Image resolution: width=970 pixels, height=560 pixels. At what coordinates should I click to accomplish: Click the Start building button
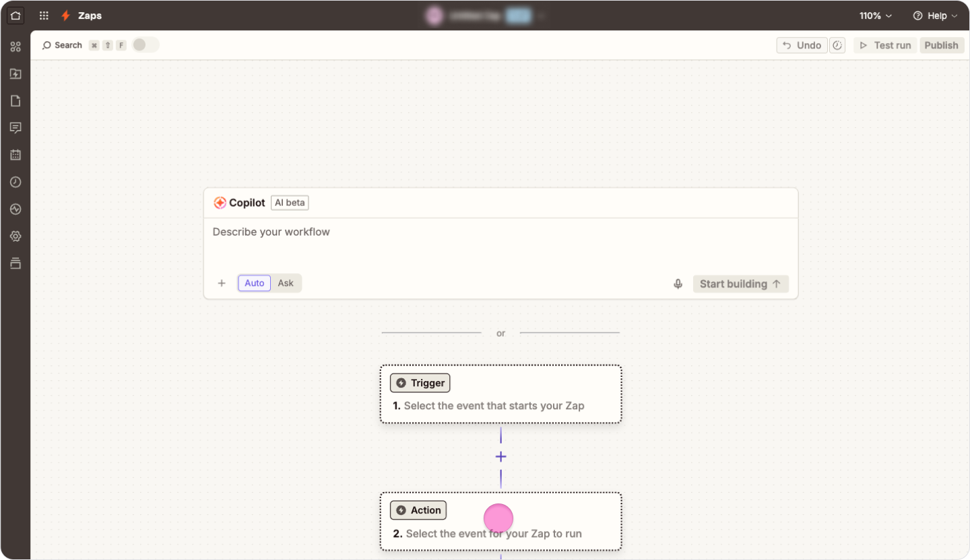(740, 284)
